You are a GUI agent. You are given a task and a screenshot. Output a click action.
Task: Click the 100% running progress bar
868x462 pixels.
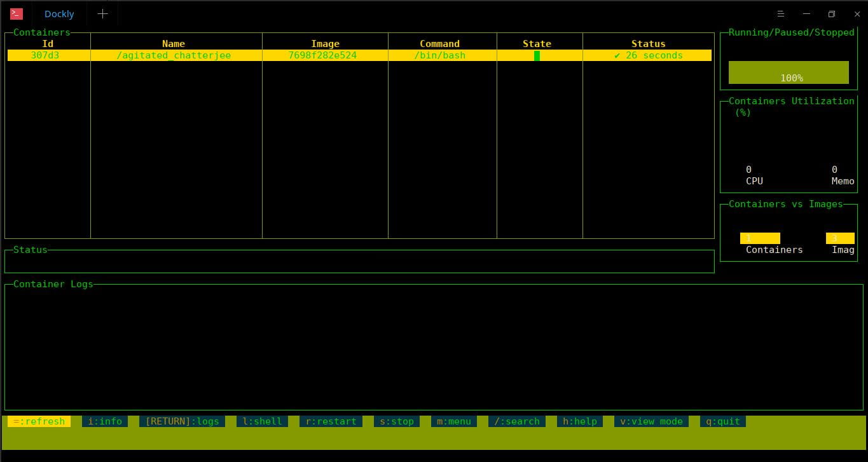click(x=789, y=72)
